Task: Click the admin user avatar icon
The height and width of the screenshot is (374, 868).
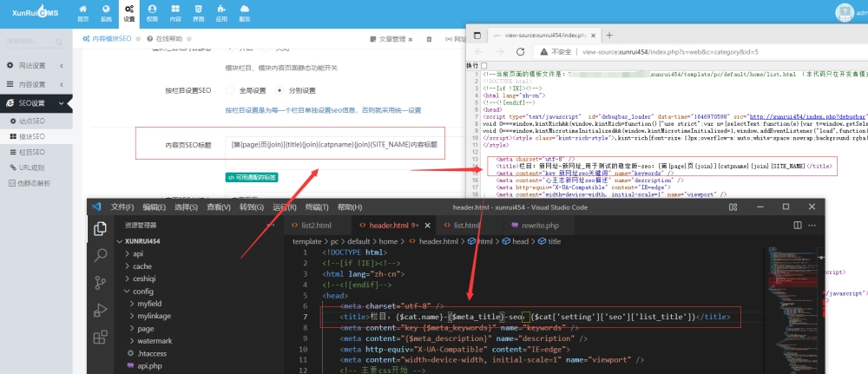Action: tap(844, 13)
